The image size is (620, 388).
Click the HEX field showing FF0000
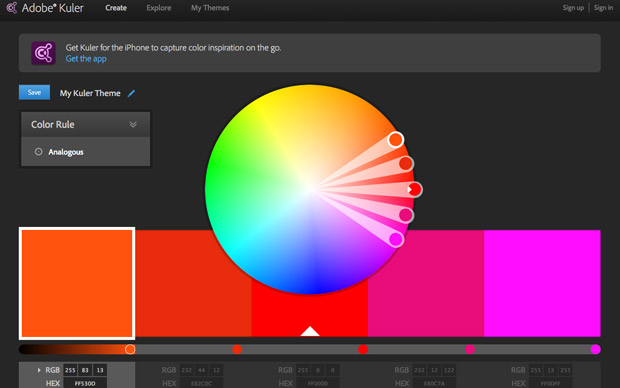318,383
